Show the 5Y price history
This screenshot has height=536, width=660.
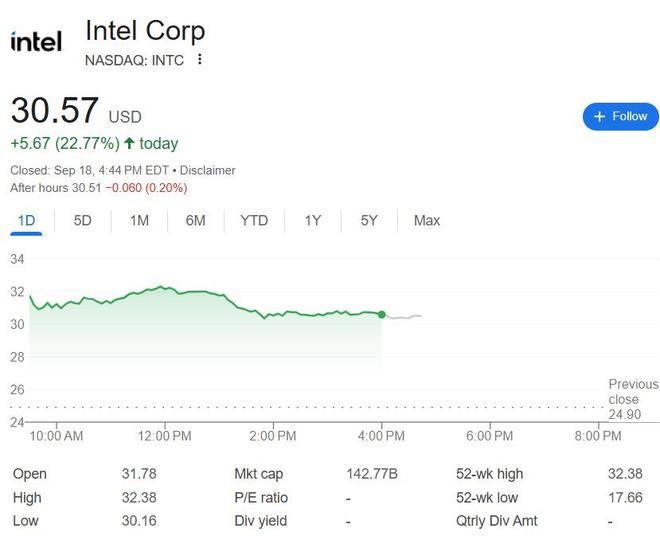[369, 220]
